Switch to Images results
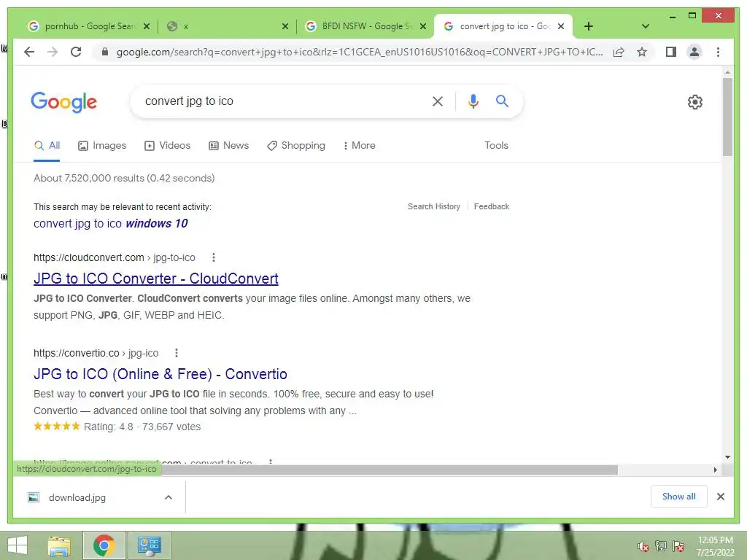Screen dimensions: 747x560 click(x=102, y=146)
